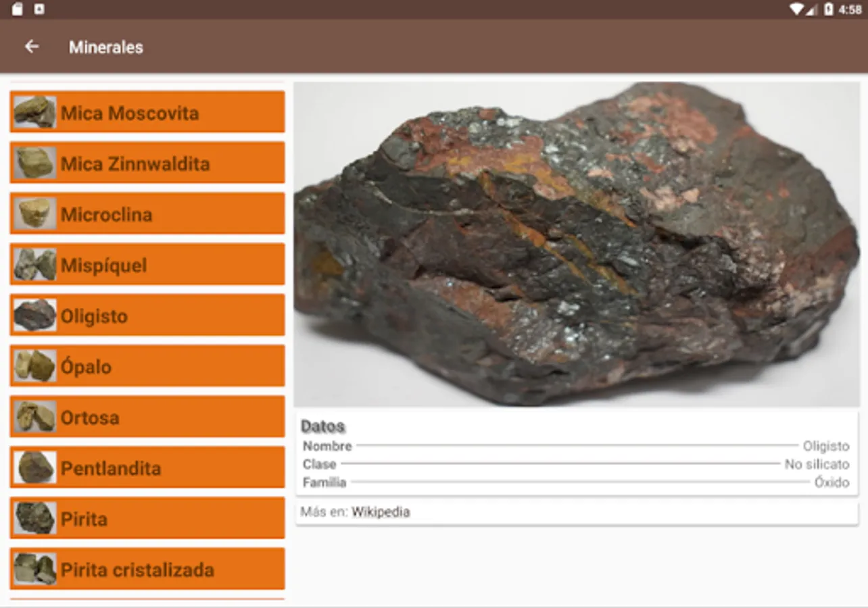
Task: Open the Wikipedia link
Action: click(x=381, y=512)
